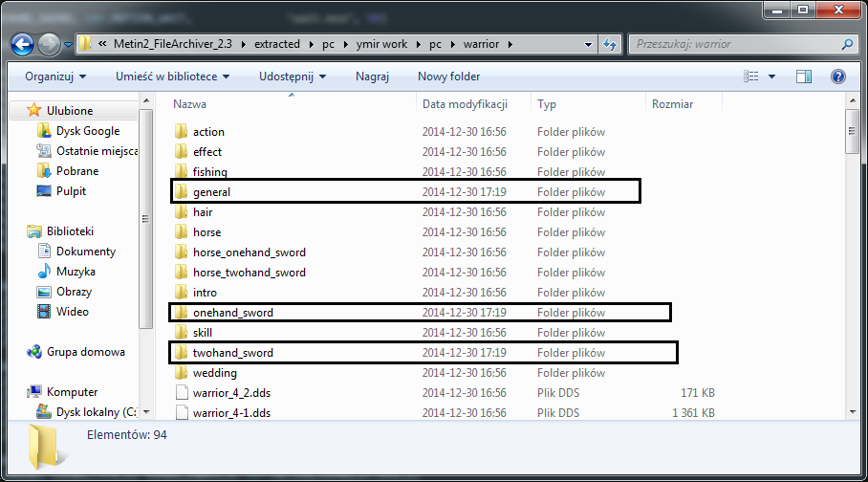This screenshot has width=868, height=482.
Task: Open Umieść w bibliotece menu
Action: [x=172, y=77]
